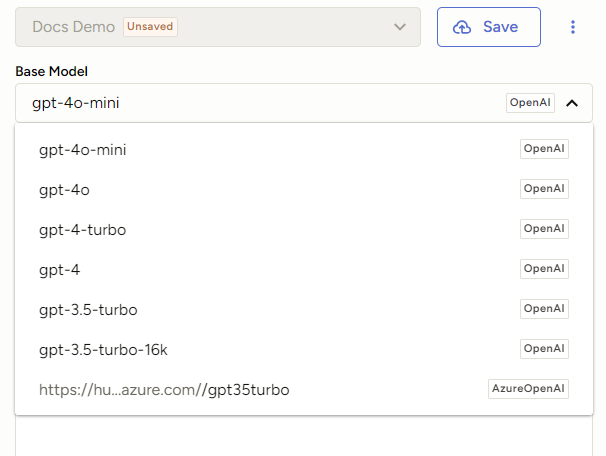Click the Unsaved badge
Image resolution: width=606 pixels, height=456 pixels.
pos(150,27)
